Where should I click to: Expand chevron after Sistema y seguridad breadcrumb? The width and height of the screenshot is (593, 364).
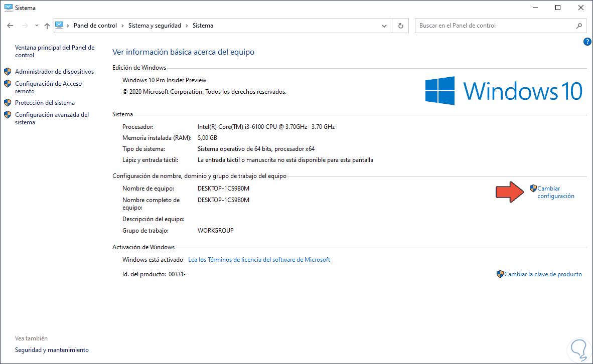187,26
